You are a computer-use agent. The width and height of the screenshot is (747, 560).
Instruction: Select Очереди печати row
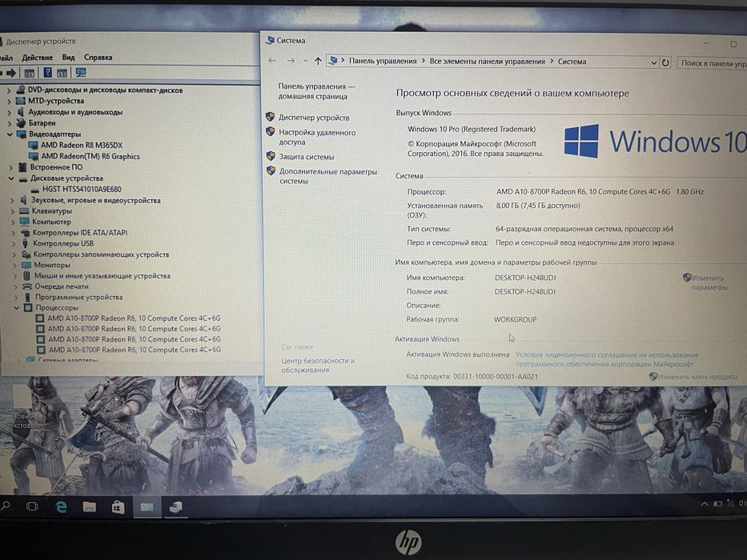[x=62, y=286]
